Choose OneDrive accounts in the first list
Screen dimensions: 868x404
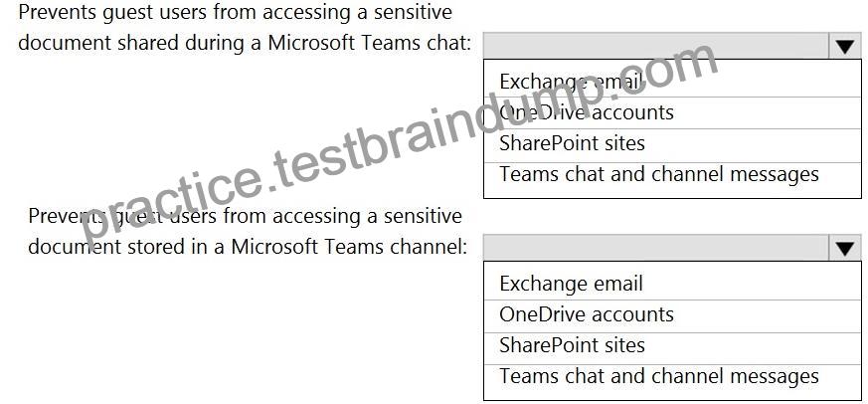[672, 113]
